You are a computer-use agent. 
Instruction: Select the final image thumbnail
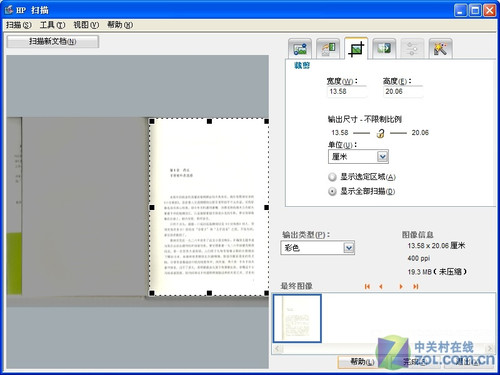coord(297,318)
